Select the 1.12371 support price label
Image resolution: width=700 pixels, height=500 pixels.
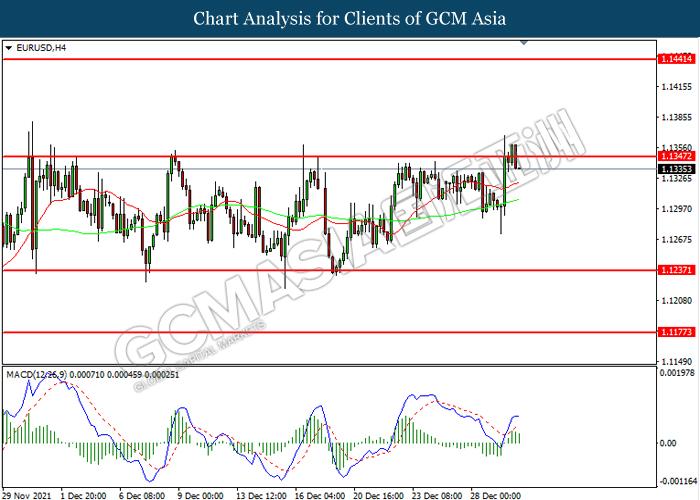pyautogui.click(x=676, y=270)
